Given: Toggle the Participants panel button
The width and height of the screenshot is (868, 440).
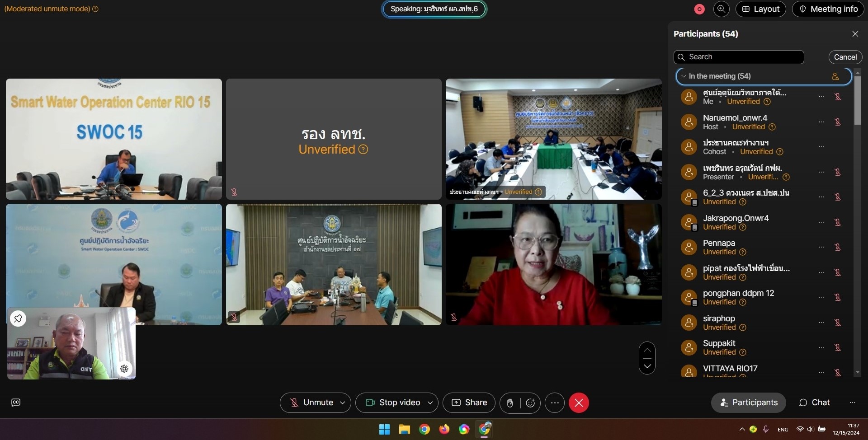Looking at the screenshot, I should point(748,403).
